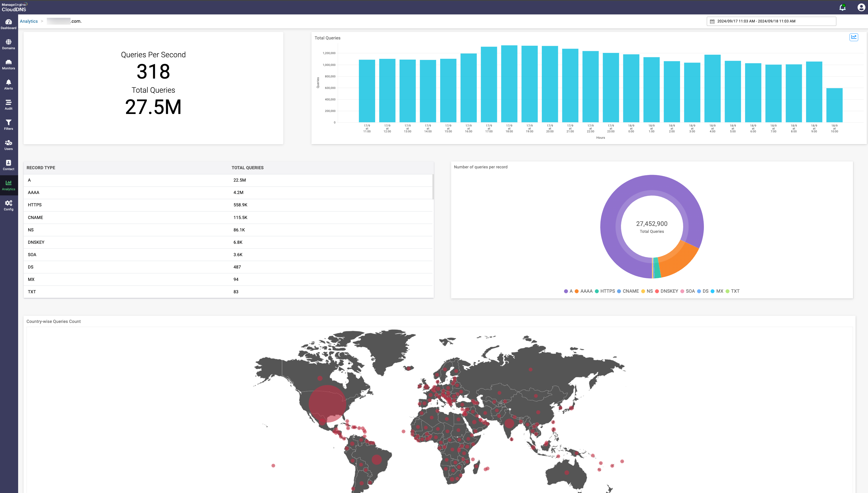Click the calendar icon in date field
Screen dimensions: 868x493
(712, 21)
